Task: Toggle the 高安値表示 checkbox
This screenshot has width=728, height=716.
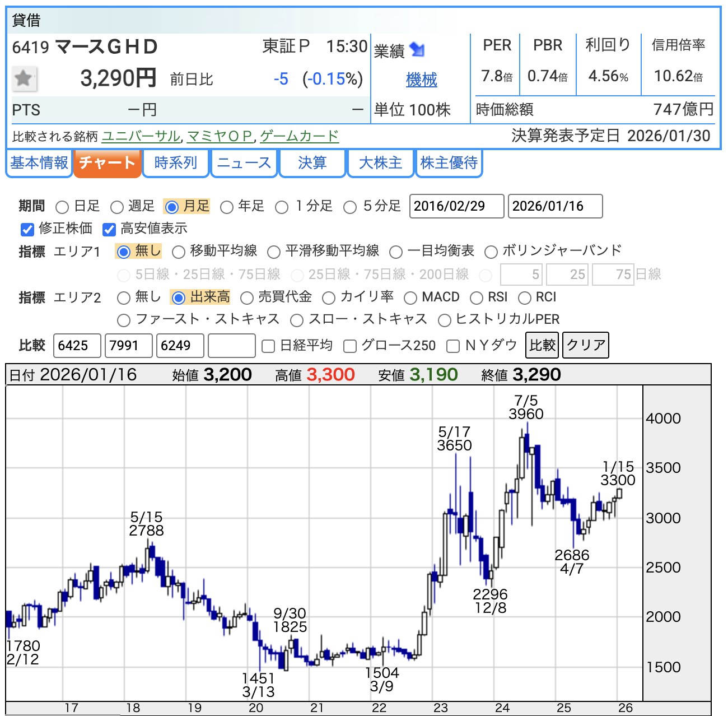Action: tap(109, 229)
